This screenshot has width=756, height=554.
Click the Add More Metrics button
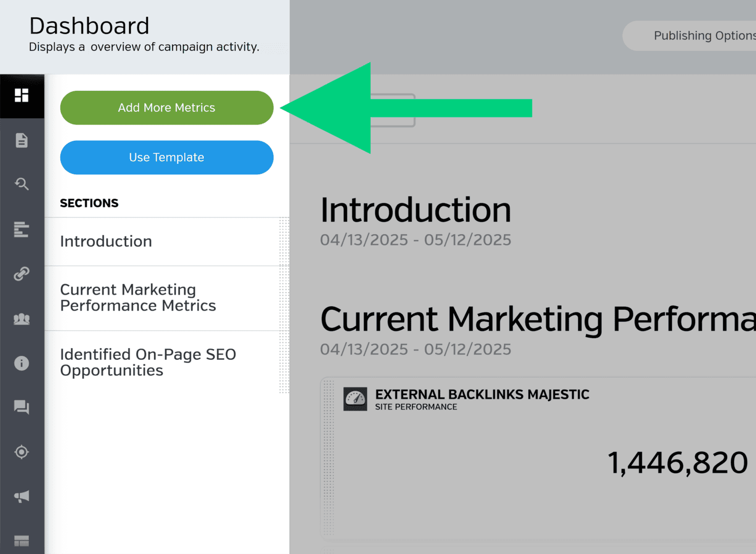[x=167, y=108]
